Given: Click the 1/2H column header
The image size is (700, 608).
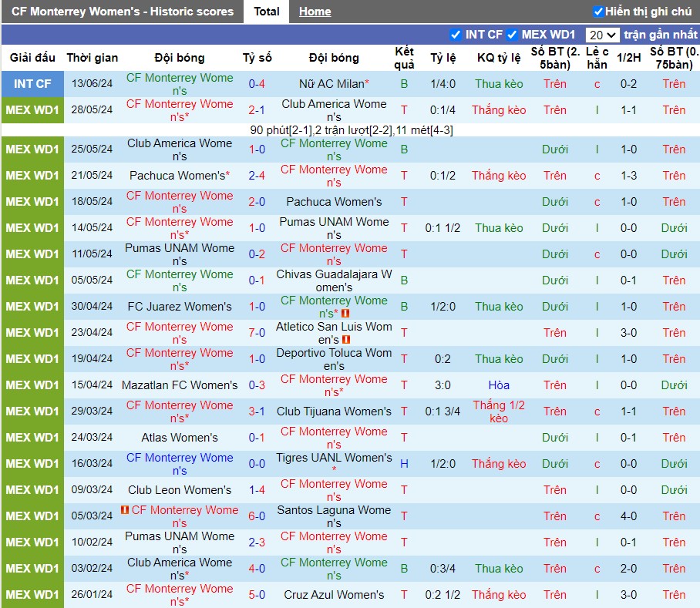Looking at the screenshot, I should [628, 58].
